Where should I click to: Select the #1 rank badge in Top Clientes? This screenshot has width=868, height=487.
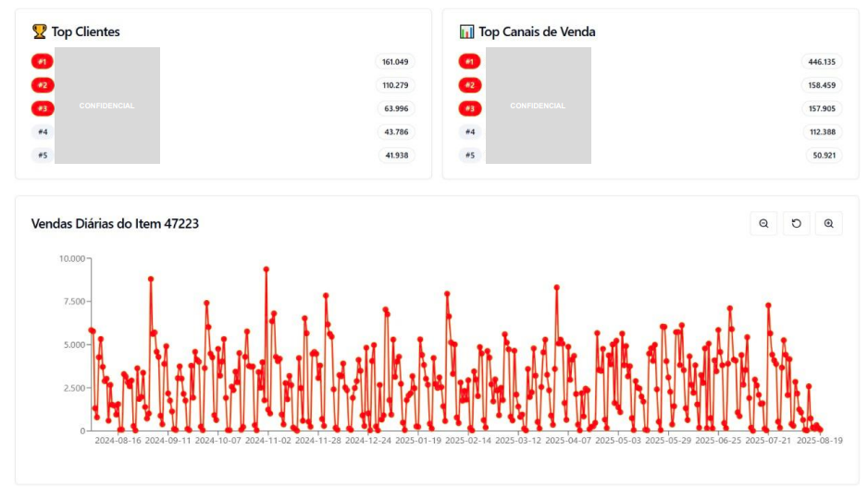pyautogui.click(x=42, y=62)
